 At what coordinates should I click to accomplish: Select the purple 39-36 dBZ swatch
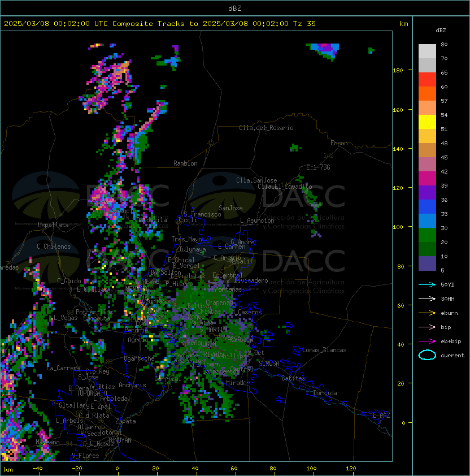coord(427,192)
